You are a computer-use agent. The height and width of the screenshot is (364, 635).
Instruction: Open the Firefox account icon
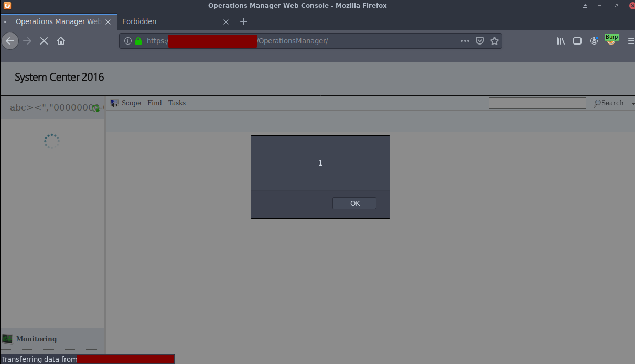[594, 41]
